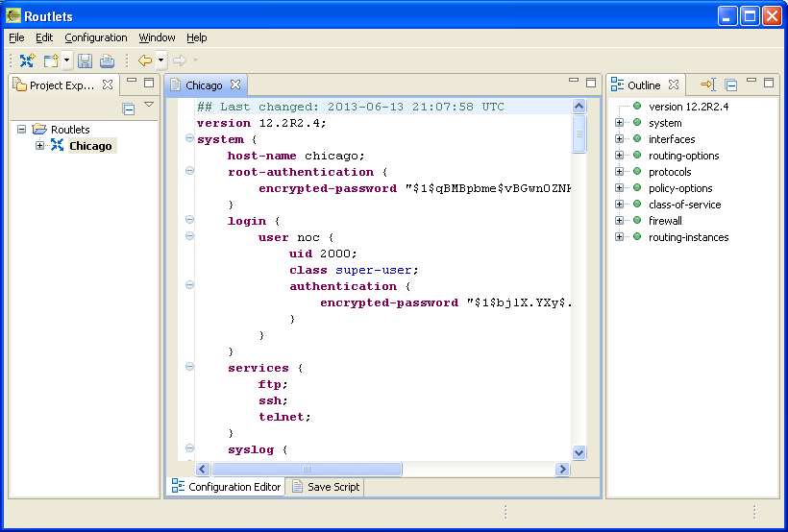Expand the routing-options node in Outline
Screen dimensions: 788x532
pos(619,156)
